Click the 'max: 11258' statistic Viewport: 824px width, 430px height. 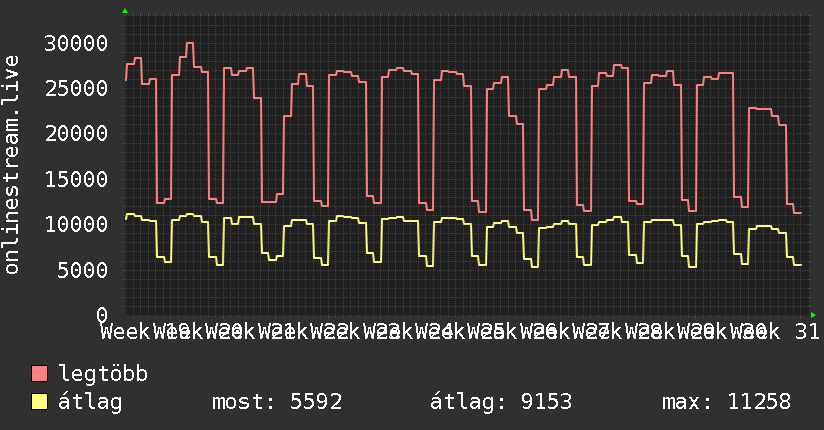pyautogui.click(x=726, y=402)
